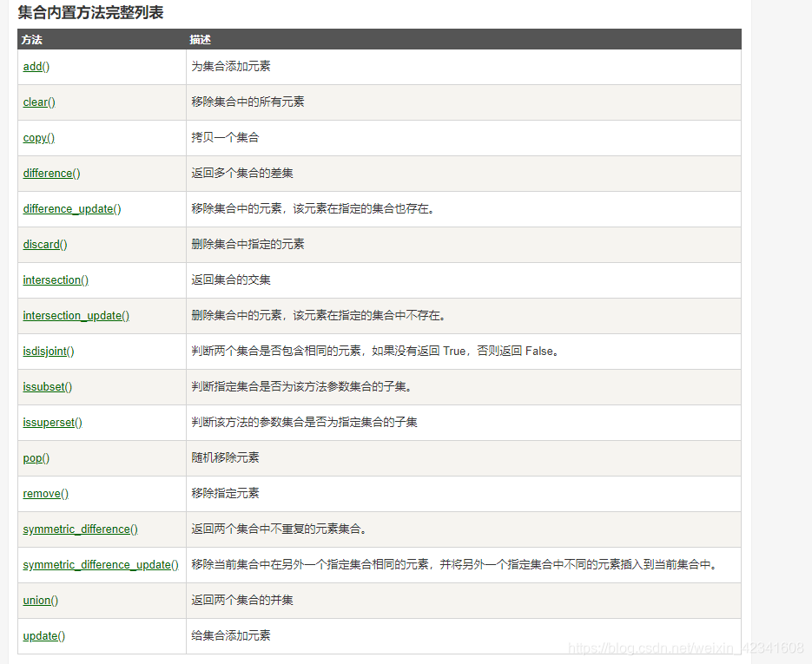Click the intersection_update() link
Viewport: 812px width, 664px height.
[76, 316]
